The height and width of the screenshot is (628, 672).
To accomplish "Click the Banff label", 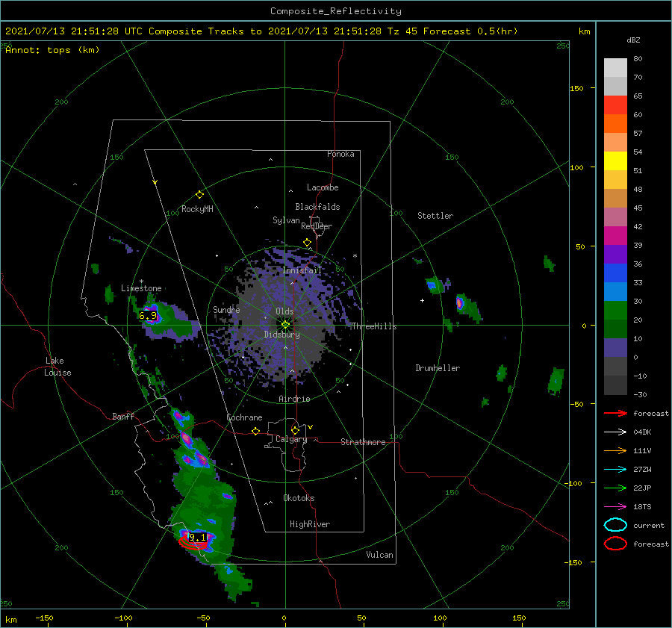I will 123,416.
